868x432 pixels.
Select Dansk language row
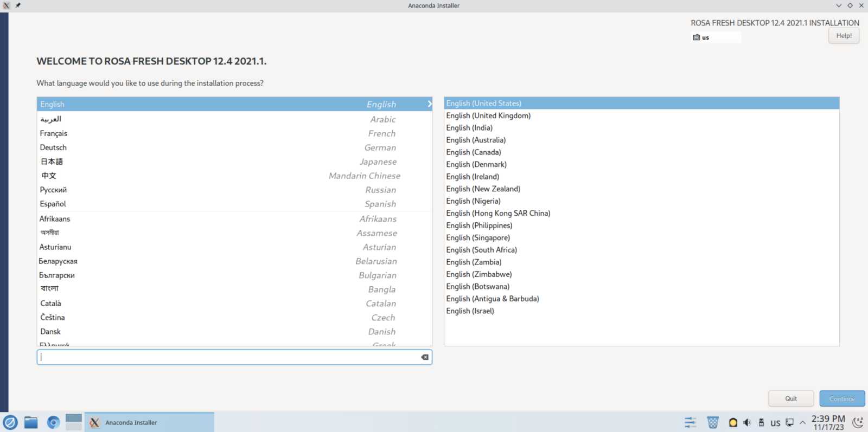(234, 332)
